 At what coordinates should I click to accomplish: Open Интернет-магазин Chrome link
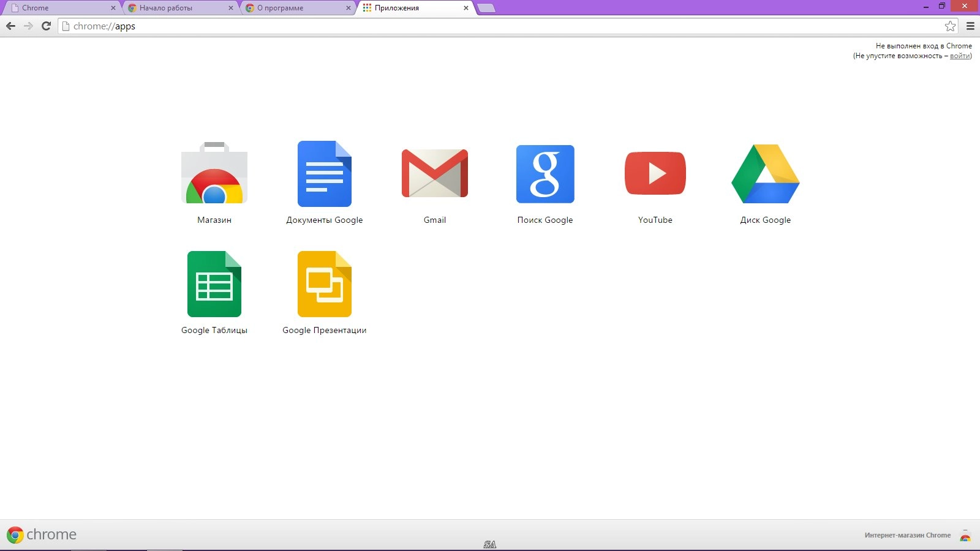tap(908, 535)
